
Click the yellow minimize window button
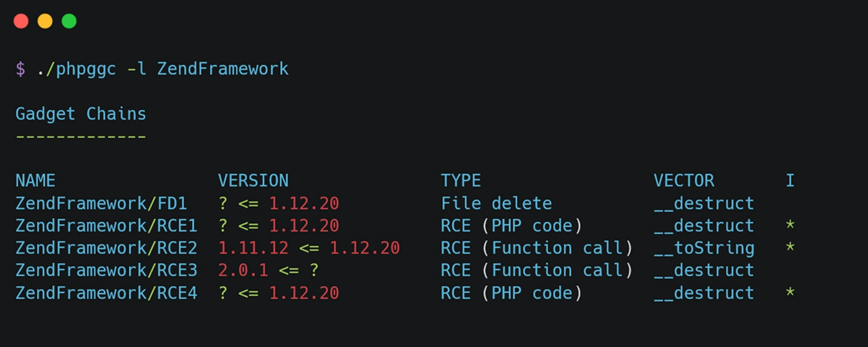pos(45,21)
